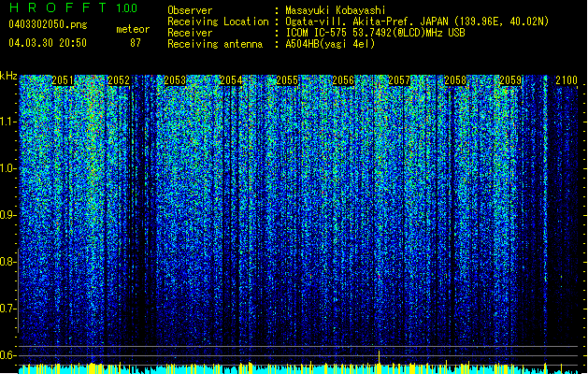The width and height of the screenshot is (588, 374).
Task: Click the 2053 time marker
Action: (x=175, y=80)
